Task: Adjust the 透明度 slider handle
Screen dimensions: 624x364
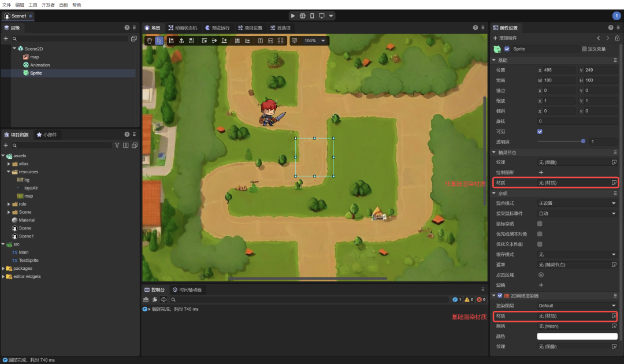Action: (583, 141)
